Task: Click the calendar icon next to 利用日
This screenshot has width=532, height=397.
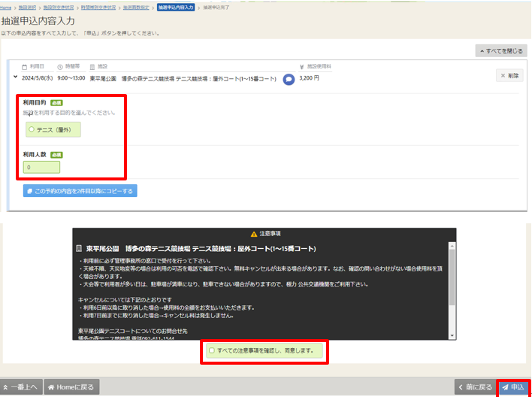Action: coord(24,66)
